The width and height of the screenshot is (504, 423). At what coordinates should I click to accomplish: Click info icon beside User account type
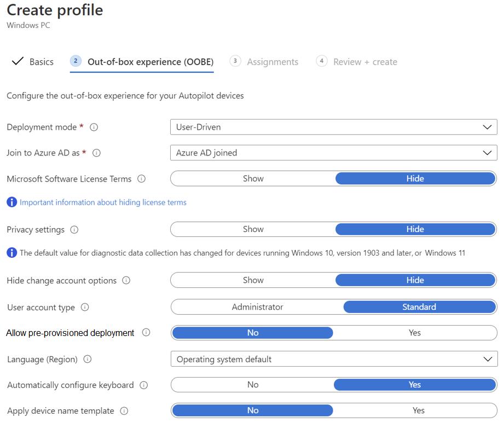pos(85,308)
